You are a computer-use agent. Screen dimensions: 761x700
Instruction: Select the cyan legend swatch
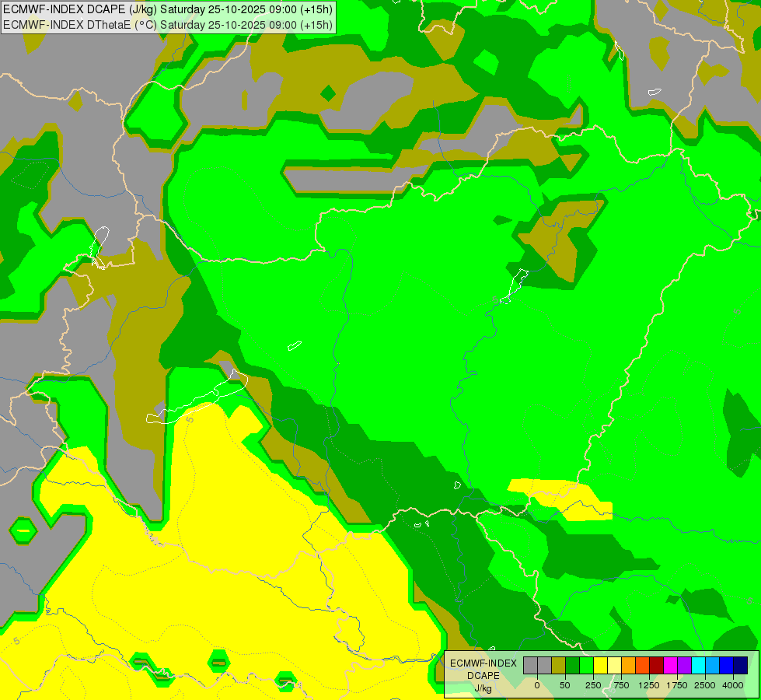[x=698, y=665]
